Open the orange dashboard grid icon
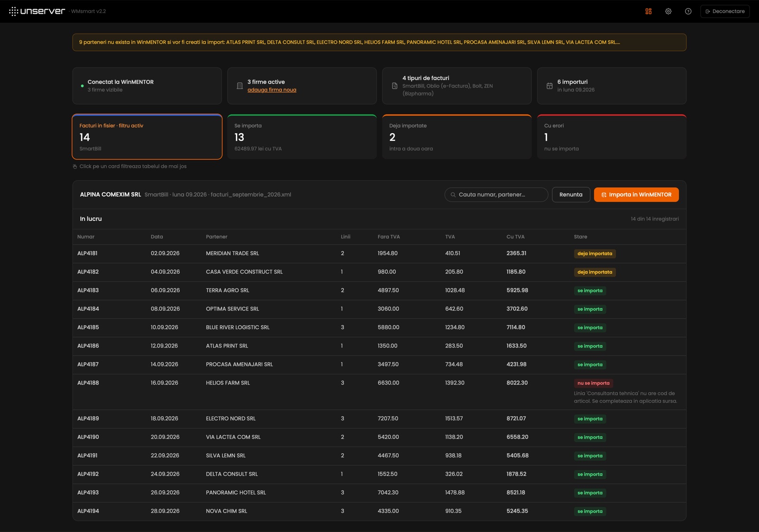The image size is (759, 532). pos(648,11)
